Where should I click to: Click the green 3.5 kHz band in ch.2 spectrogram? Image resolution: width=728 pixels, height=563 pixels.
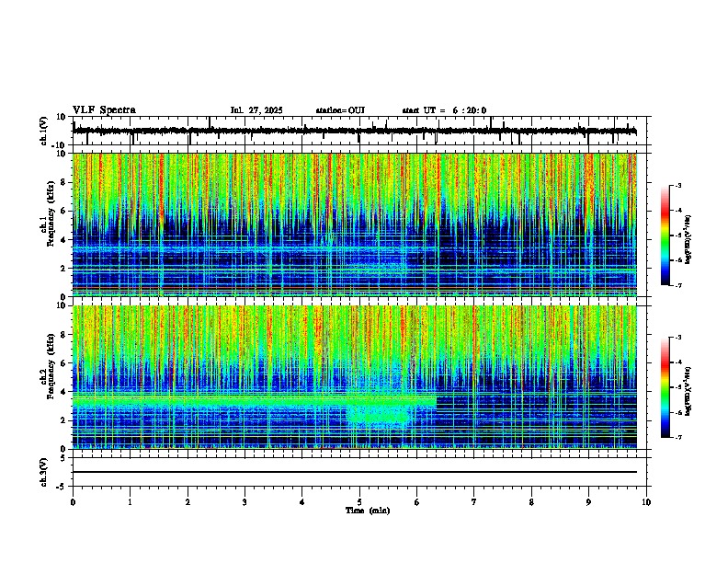[x=255, y=400]
